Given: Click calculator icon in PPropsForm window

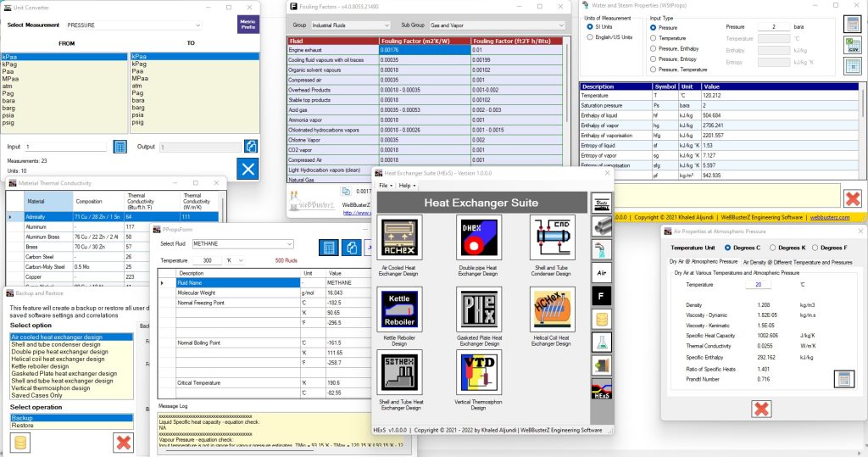Looking at the screenshot, I should point(329,248).
